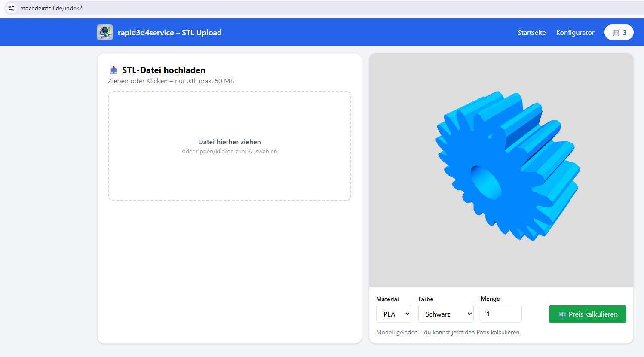
Task: Click 'Datei hierher ziehen' text
Action: (x=230, y=142)
